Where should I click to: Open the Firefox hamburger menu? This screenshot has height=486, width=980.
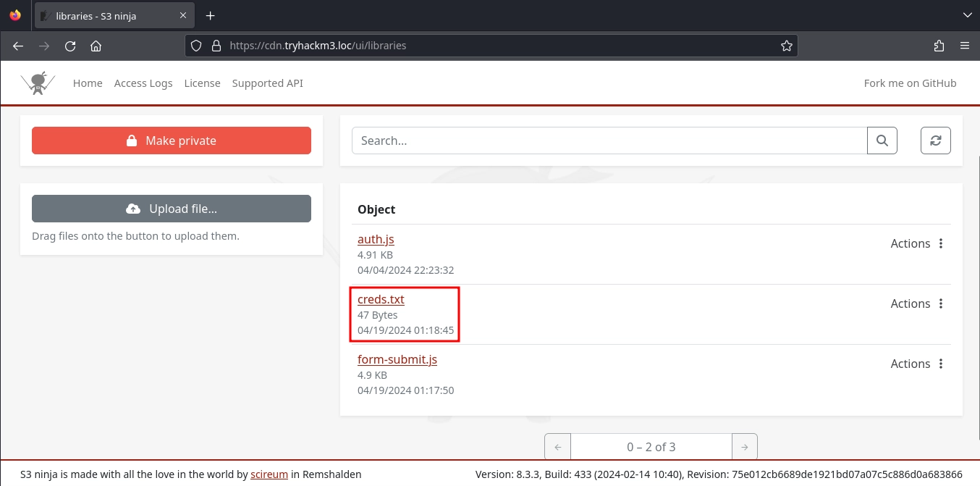tap(964, 46)
